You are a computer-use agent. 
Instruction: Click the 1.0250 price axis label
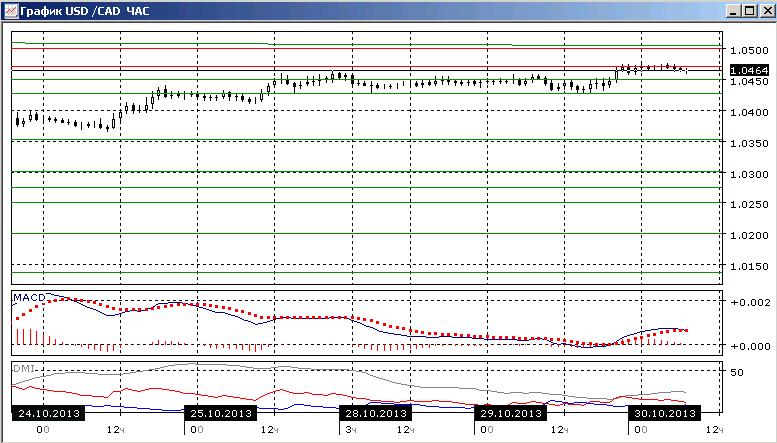pyautogui.click(x=749, y=205)
